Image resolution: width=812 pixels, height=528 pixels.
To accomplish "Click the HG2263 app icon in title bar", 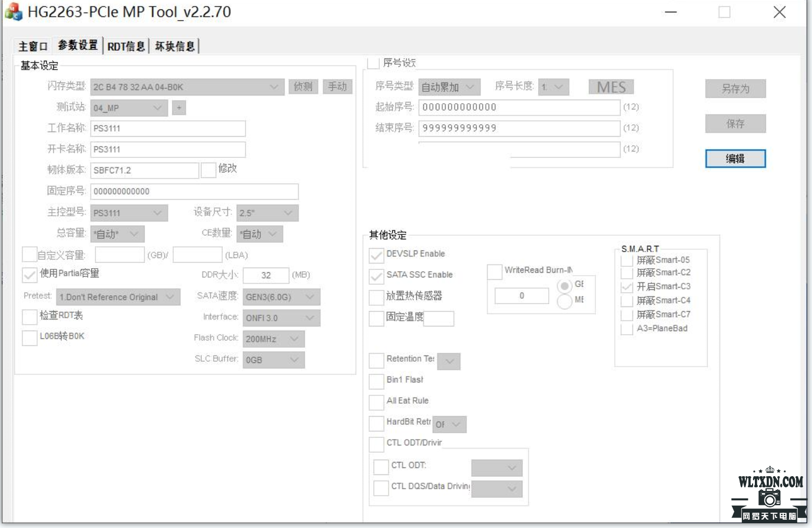I will coord(13,12).
